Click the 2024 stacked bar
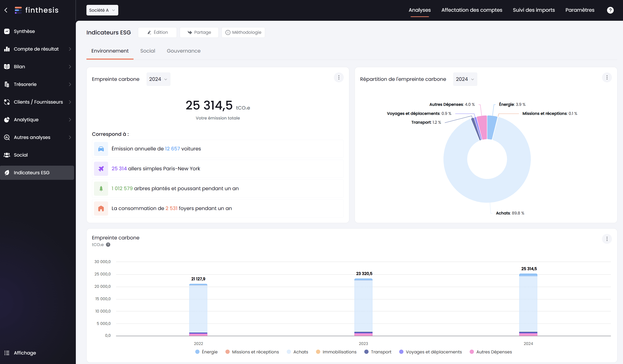The width and height of the screenshot is (623, 364). coord(528,305)
